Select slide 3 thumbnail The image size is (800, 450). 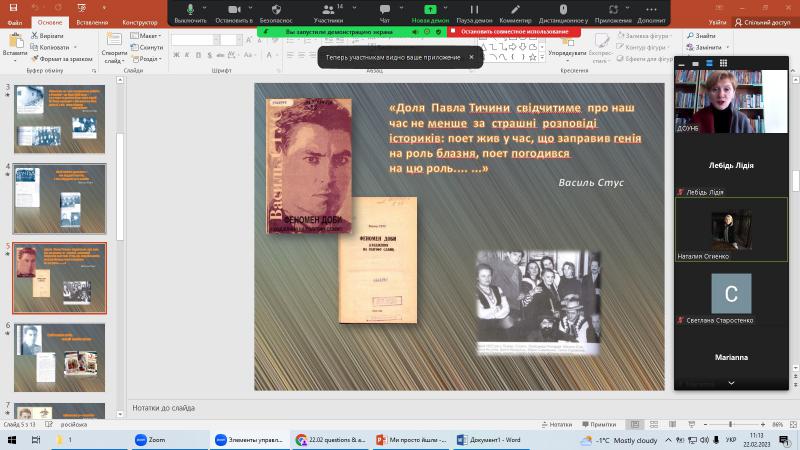click(60, 119)
